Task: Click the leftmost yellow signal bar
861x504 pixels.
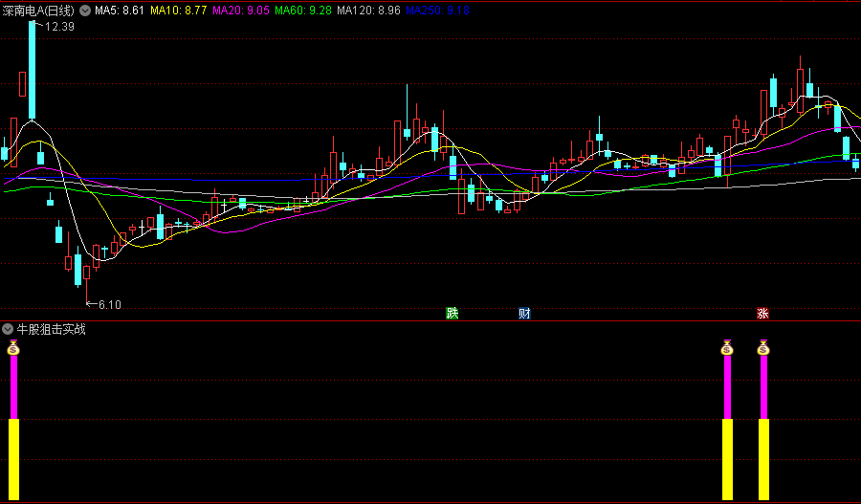Action: click(x=13, y=459)
